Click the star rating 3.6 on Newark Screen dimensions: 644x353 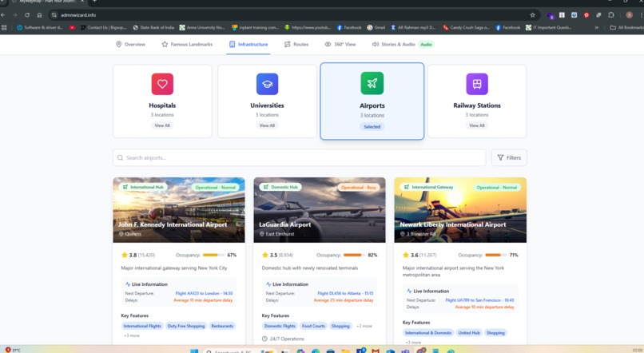click(x=411, y=255)
